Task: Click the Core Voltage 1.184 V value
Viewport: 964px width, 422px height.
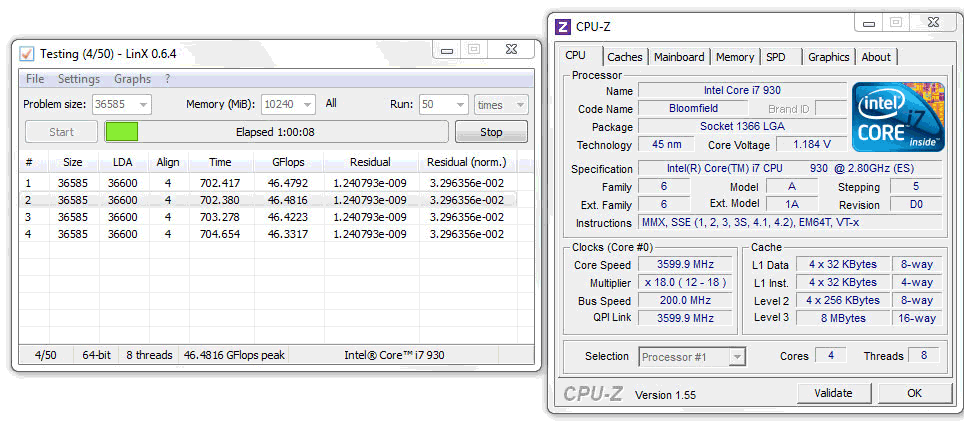Action: pos(812,145)
